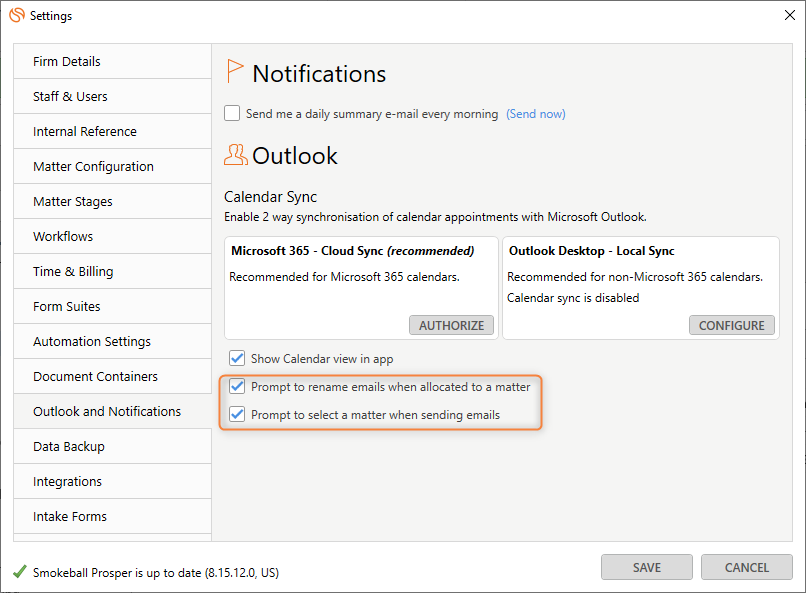Viewport: 806px width, 593px height.
Task: Click the Settings window title text
Action: tap(51, 16)
